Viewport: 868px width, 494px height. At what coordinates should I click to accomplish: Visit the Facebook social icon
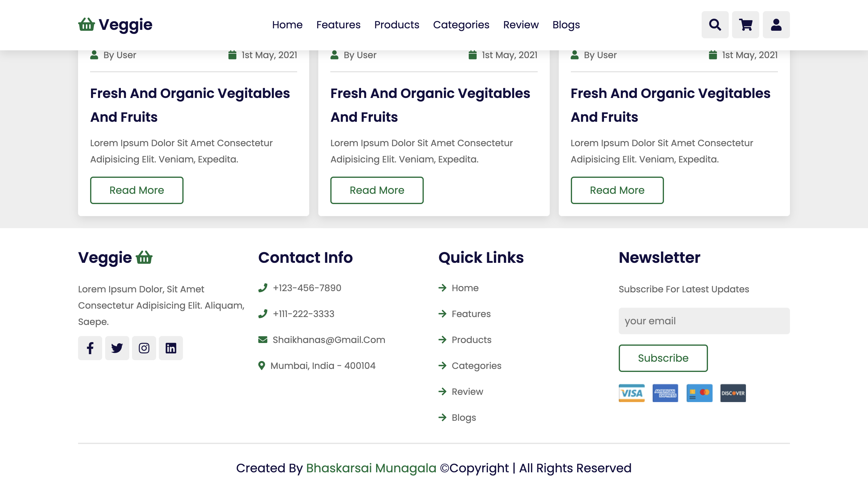pyautogui.click(x=90, y=348)
